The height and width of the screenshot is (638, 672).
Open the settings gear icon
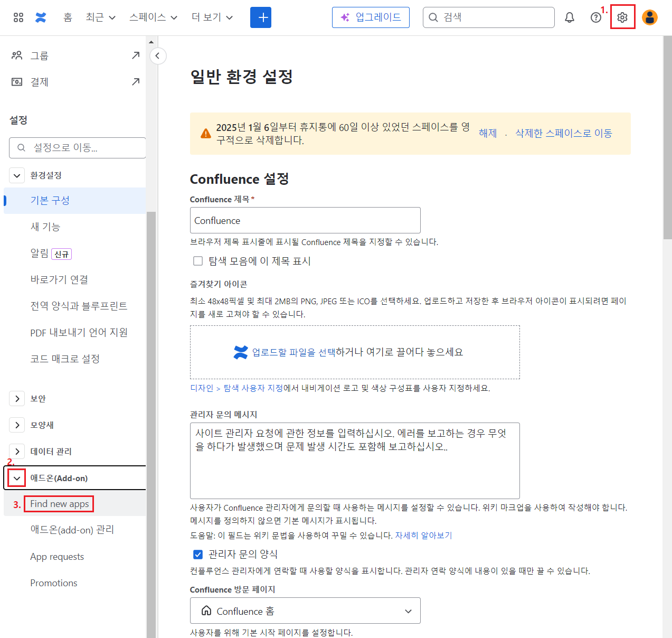(x=622, y=17)
